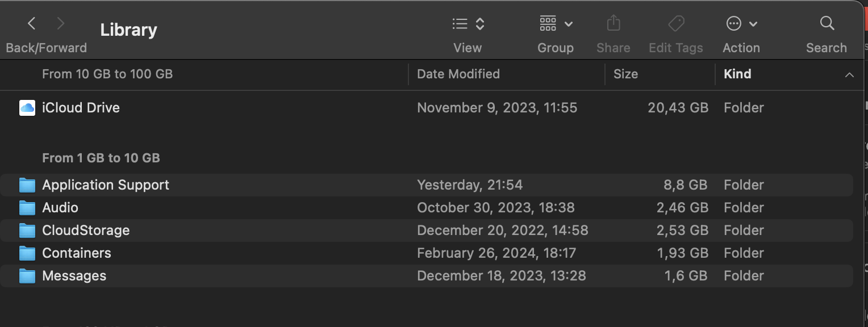
Task: Click the Edit Tags icon
Action: coord(675,23)
